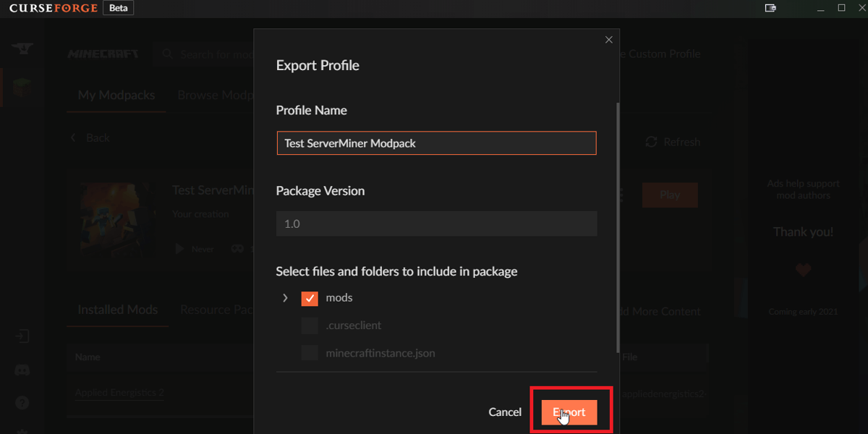The height and width of the screenshot is (434, 868).
Task: Click the Minecraft logo in header
Action: click(103, 54)
